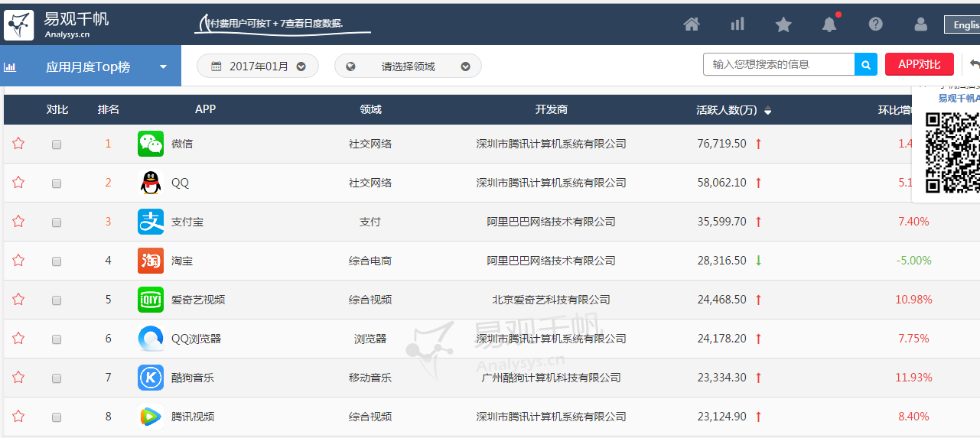Switch language with English button
This screenshot has width=980, height=438.
(x=964, y=24)
